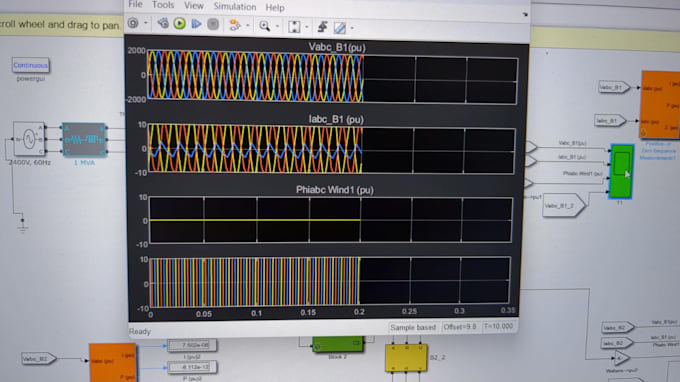Open the File menu in scope window
Image resolution: width=680 pixels, height=382 pixels.
point(135,4)
